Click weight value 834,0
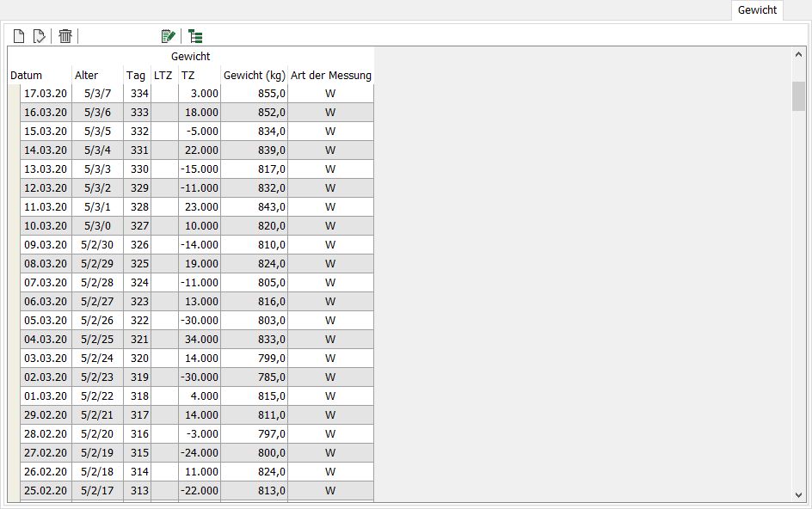The width and height of the screenshot is (812, 509). 255,132
